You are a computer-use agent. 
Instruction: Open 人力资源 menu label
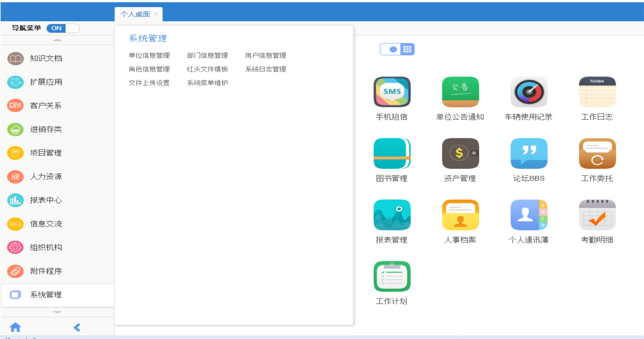pos(46,177)
